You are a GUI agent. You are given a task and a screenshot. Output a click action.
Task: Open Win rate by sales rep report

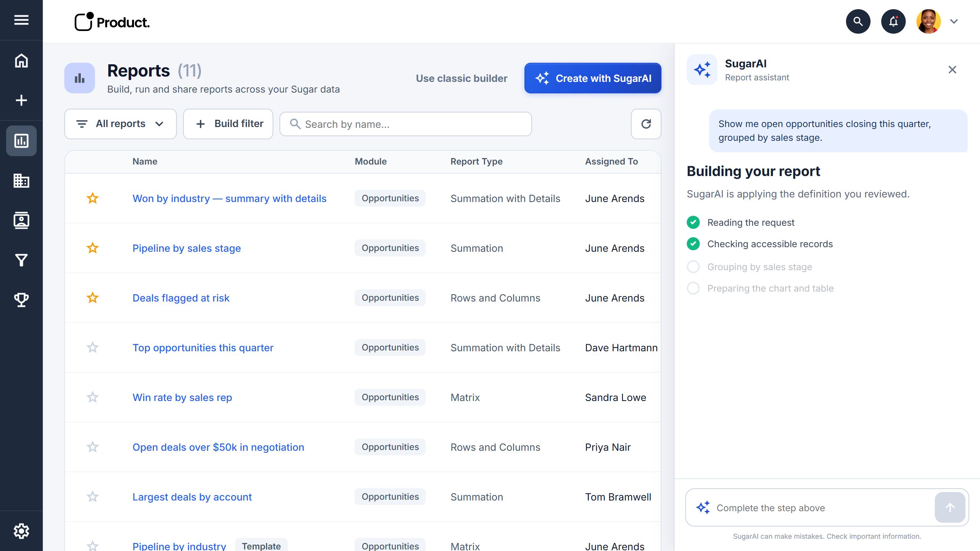tap(182, 398)
